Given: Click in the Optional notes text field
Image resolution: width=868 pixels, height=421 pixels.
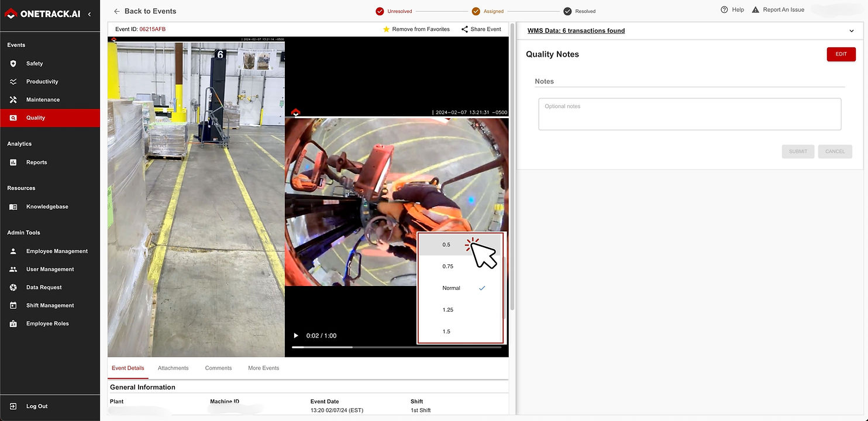Looking at the screenshot, I should [689, 114].
